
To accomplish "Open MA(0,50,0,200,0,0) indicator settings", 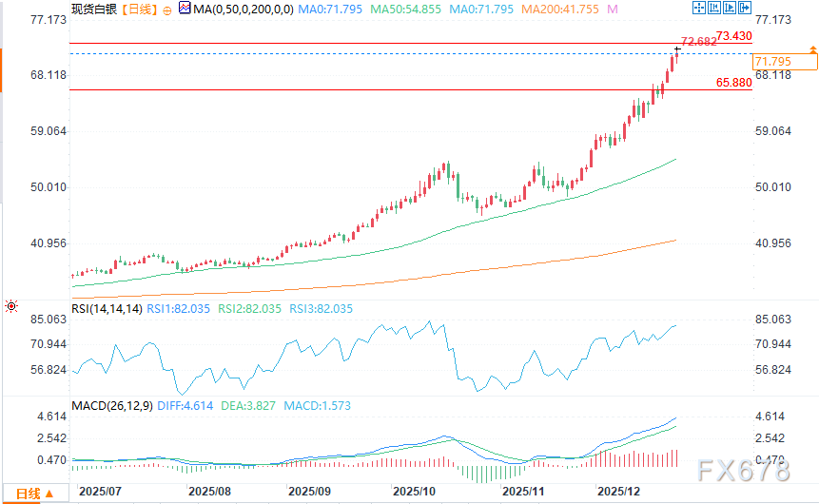I will [244, 10].
